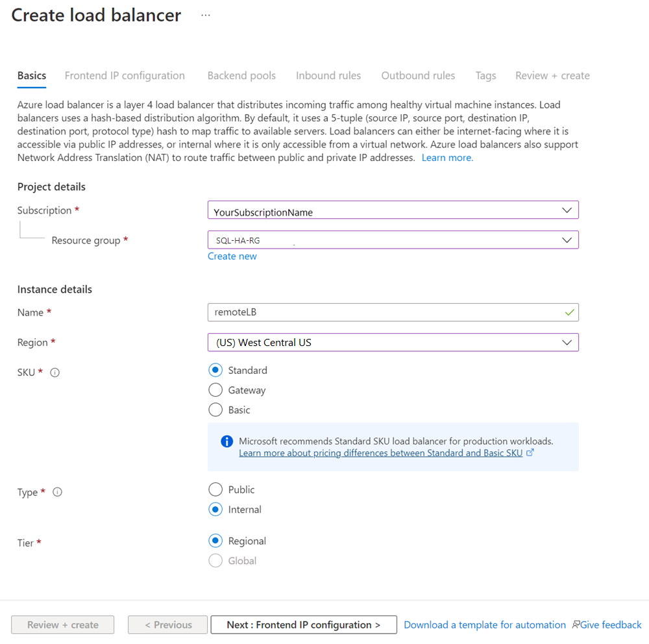This screenshot has width=649, height=644.
Task: Click the green validation checkmark in the Name field
Action: point(570,312)
